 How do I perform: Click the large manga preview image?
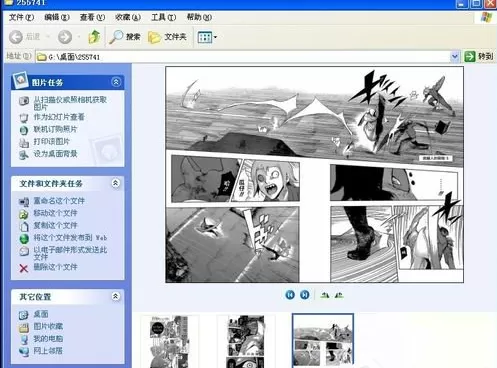(314, 175)
